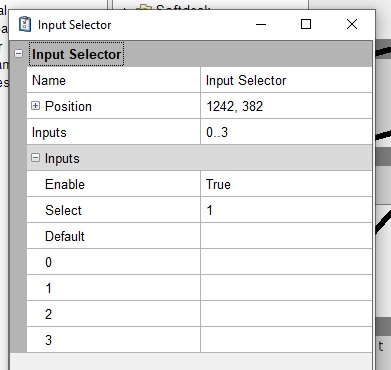Minimize the Input Selector window
The height and width of the screenshot is (370, 391).
(x=261, y=24)
